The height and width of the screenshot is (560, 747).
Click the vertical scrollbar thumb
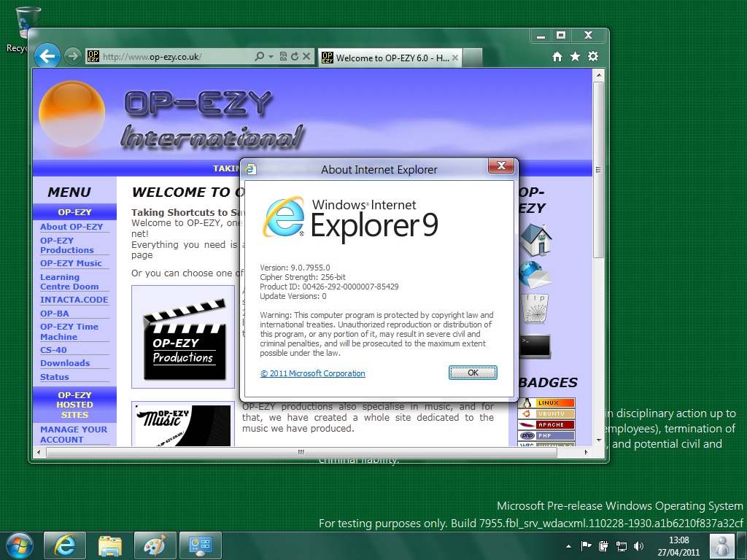click(598, 170)
